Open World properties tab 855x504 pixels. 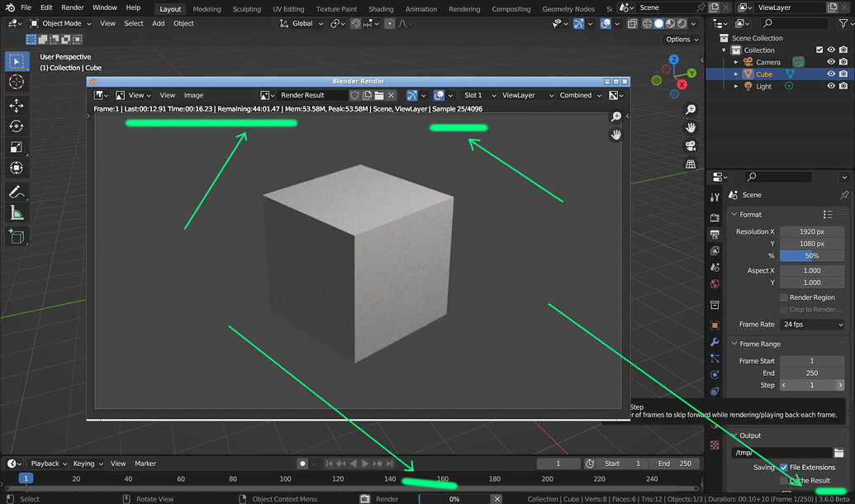pyautogui.click(x=715, y=283)
